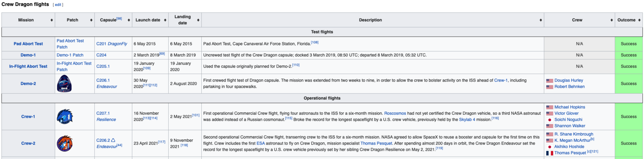Open R. Shane Kimbrough crew link
644x159 pixels.
[574, 134]
